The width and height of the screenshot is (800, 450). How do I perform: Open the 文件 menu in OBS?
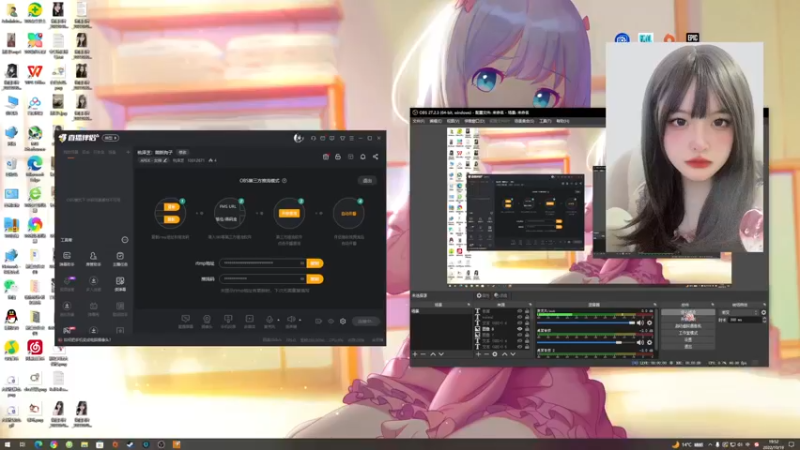418,121
